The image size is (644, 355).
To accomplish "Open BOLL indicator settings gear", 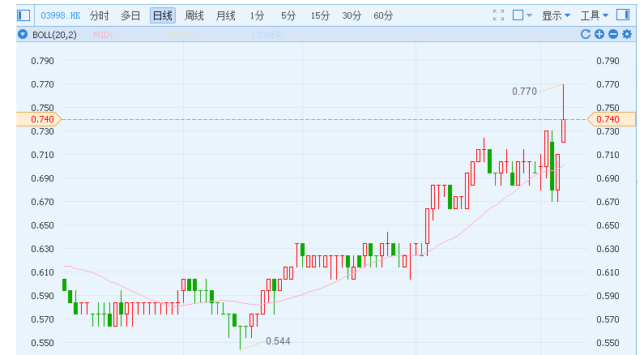I will (627, 34).
